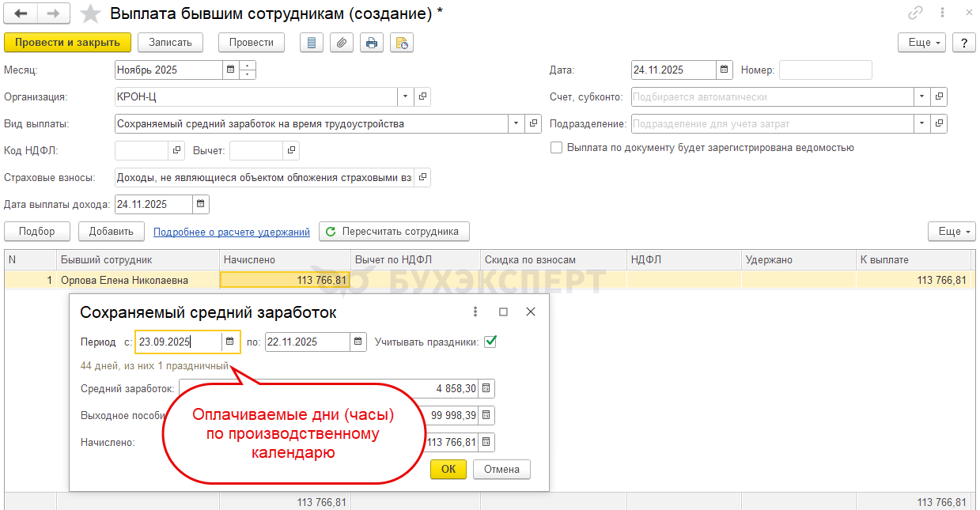Open the Вид выплаты item form icon
Screen dimensions: 980x510
coord(534,123)
